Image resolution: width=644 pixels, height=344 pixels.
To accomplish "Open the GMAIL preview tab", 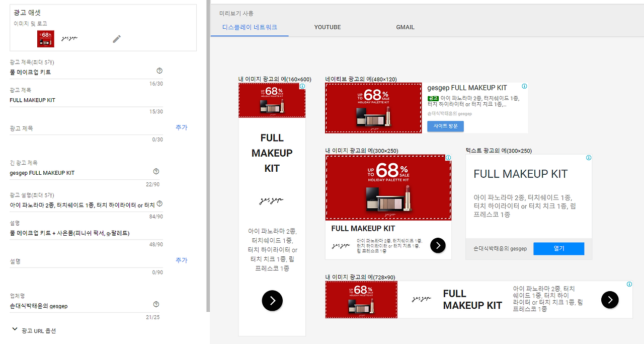I will pyautogui.click(x=405, y=27).
